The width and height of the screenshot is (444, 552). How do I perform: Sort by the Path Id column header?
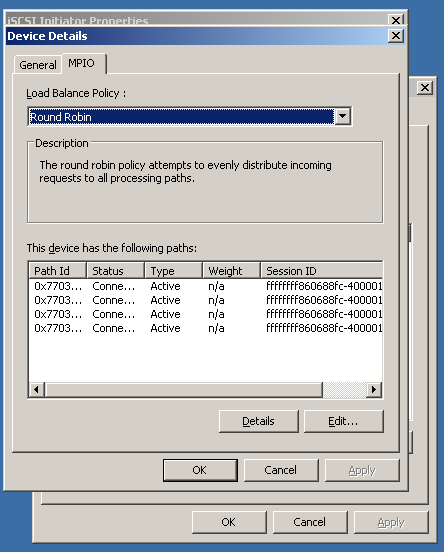[57, 271]
